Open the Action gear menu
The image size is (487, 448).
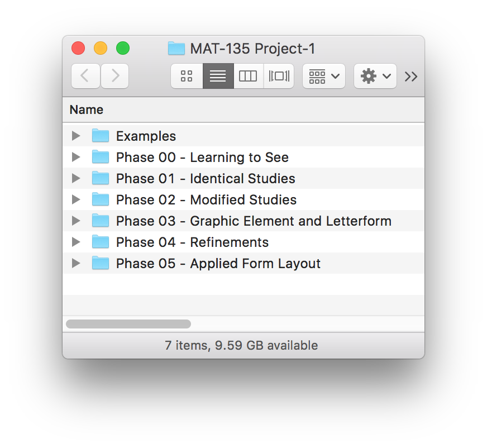375,76
